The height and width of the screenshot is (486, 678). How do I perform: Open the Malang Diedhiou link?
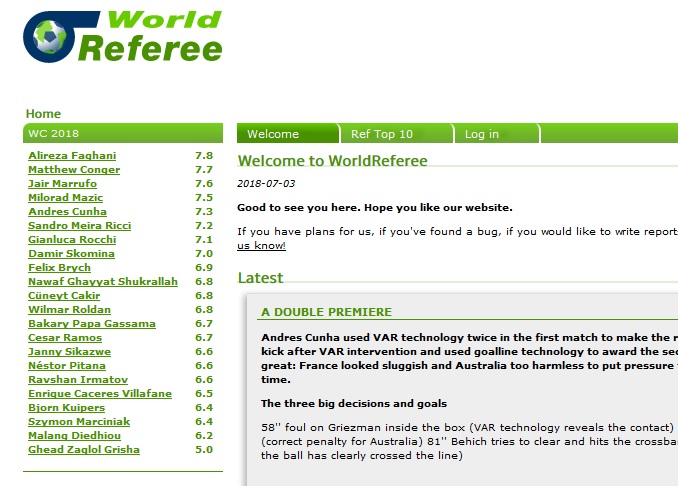pos(74,435)
